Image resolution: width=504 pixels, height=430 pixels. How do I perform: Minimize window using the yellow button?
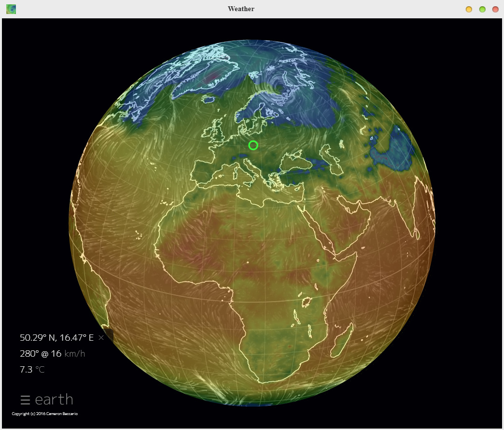click(469, 9)
